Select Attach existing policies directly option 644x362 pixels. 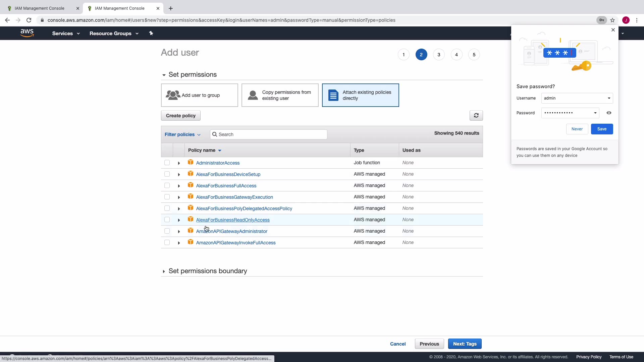pos(360,95)
